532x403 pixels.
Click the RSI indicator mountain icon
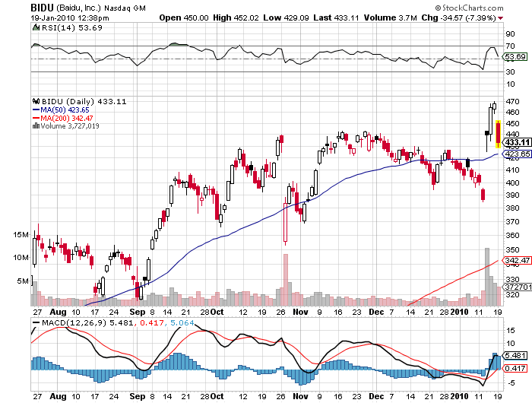coord(36,27)
